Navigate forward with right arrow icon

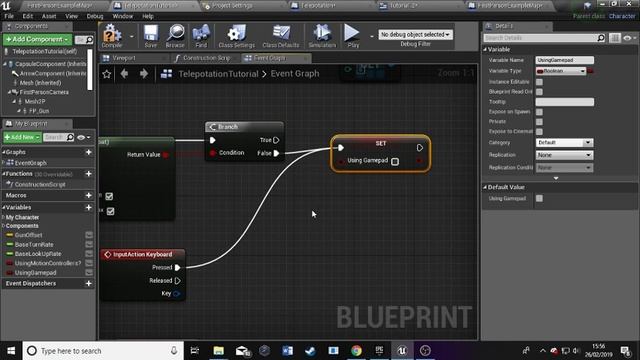click(x=144, y=73)
